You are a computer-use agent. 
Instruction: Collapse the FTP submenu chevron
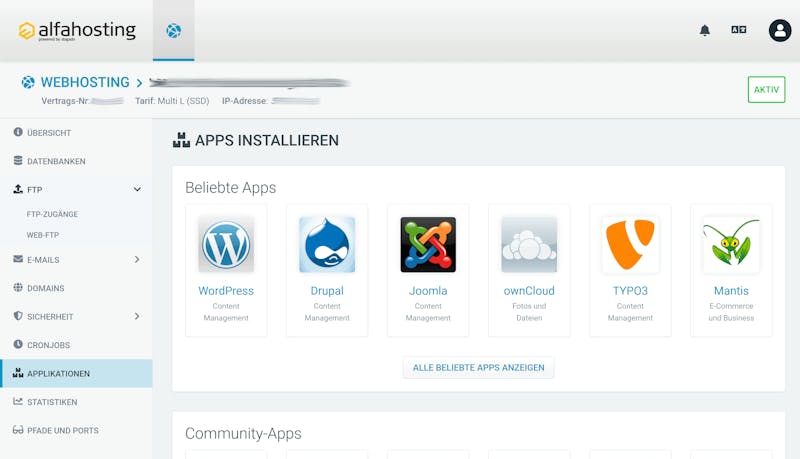point(137,189)
